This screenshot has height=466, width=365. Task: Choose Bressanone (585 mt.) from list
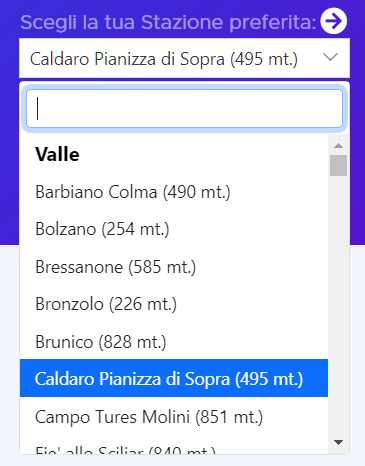coord(174,267)
